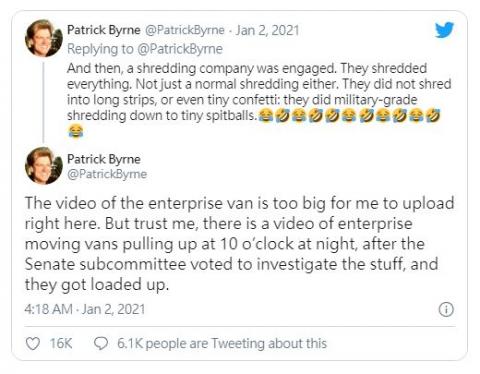Click the Jan 2, 2021 reply date
480x374 pixels.
pyautogui.click(x=268, y=30)
